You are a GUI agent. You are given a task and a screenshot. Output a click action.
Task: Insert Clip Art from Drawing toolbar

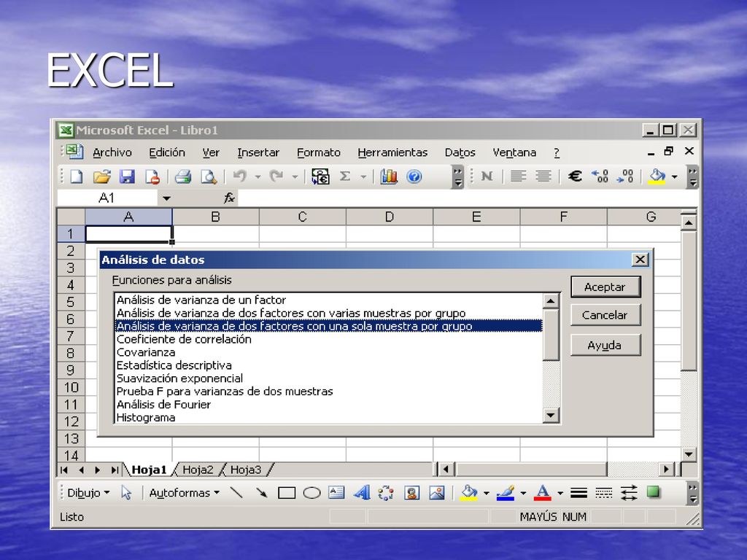[411, 492]
